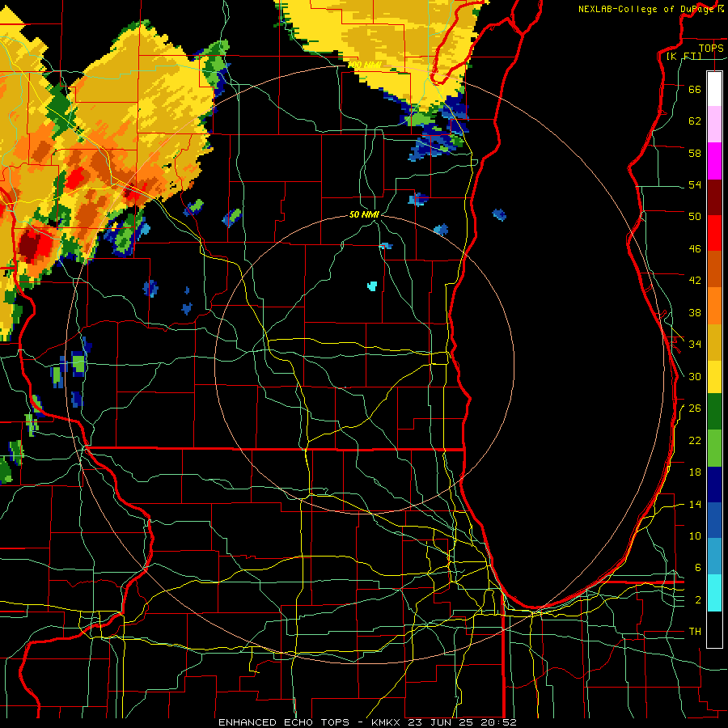The image size is (728, 728).
Task: Click the 62 legend value
Action: [x=695, y=121]
